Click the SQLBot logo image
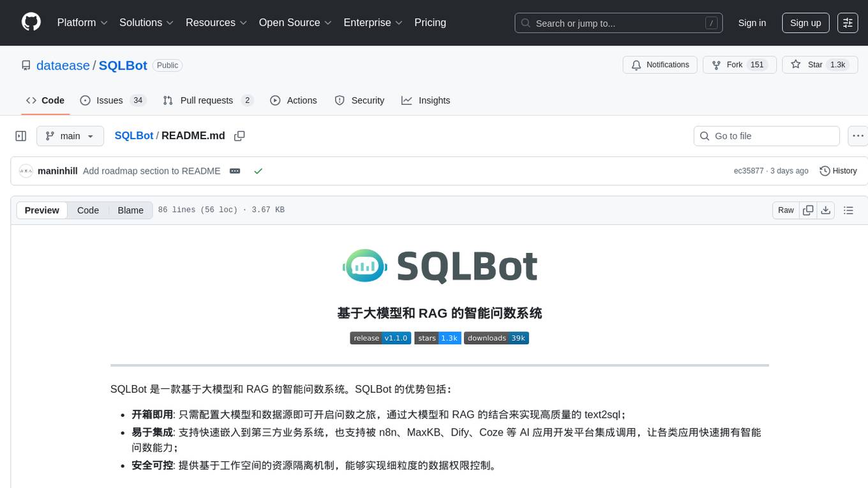 (440, 266)
